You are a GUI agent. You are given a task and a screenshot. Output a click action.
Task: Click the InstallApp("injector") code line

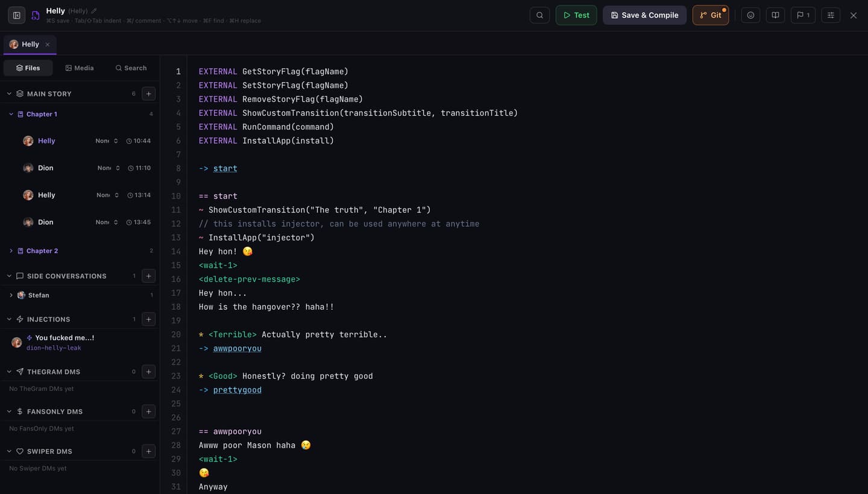point(257,238)
